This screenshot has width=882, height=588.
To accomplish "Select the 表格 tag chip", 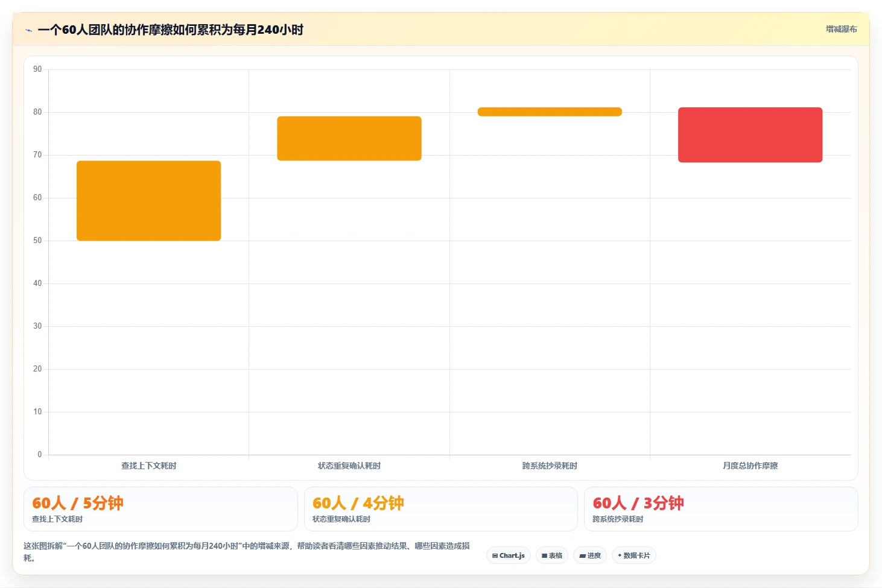I will (x=552, y=555).
